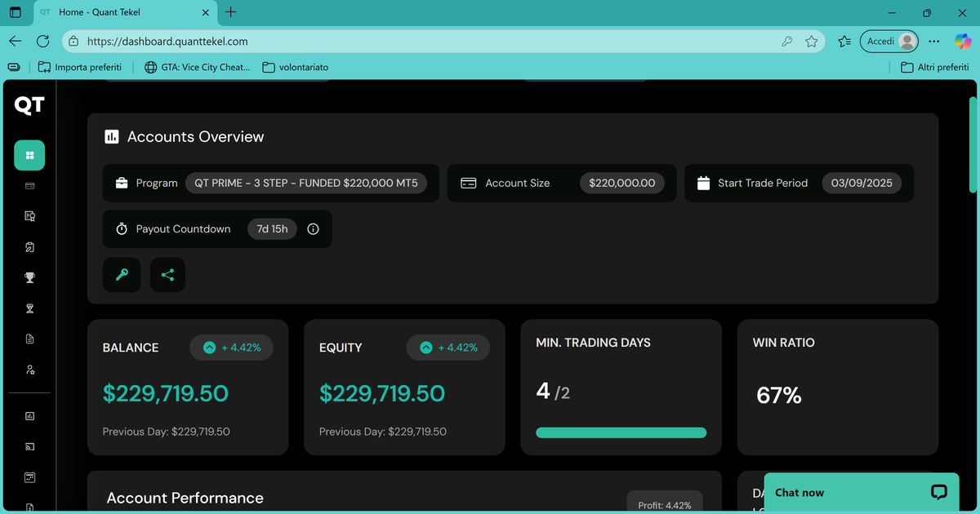Show Payout Countdown info tooltip icon

313,229
